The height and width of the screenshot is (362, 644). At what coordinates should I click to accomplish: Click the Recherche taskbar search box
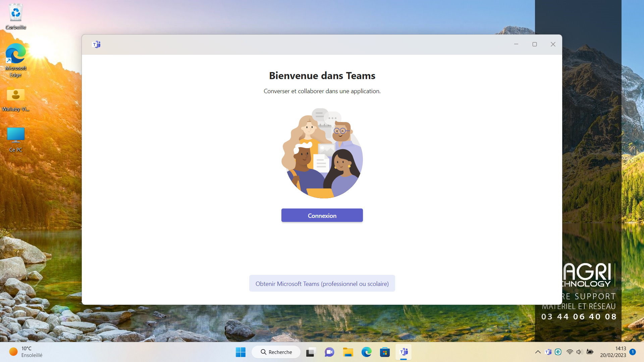[x=276, y=352]
